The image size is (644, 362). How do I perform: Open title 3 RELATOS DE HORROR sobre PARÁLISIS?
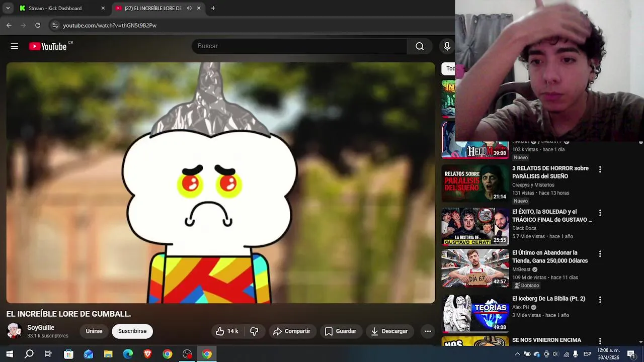point(550,172)
